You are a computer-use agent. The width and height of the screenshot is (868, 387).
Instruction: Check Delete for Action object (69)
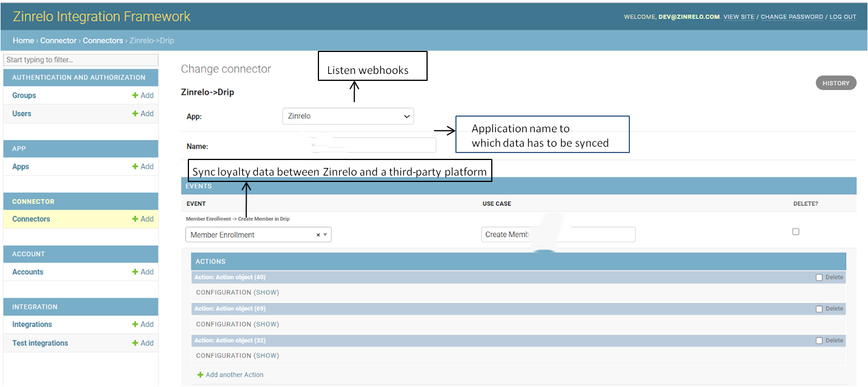click(x=819, y=309)
